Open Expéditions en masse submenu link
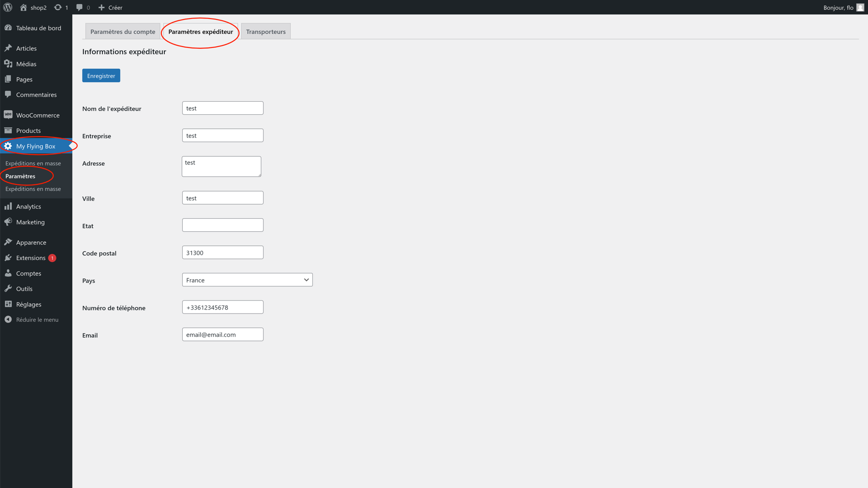 [x=33, y=163]
